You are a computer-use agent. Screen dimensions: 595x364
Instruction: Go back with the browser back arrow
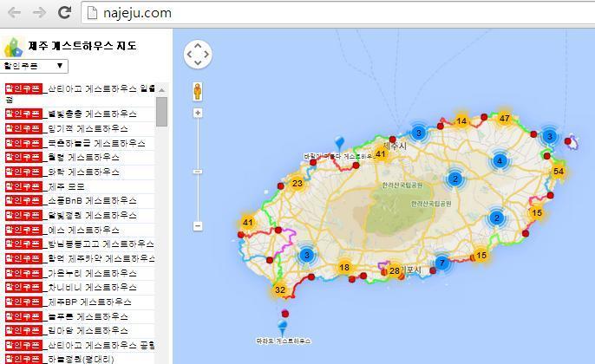pyautogui.click(x=14, y=12)
